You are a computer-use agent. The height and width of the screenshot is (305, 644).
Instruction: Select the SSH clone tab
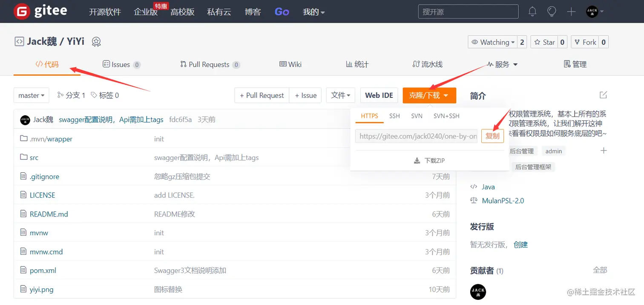(394, 116)
